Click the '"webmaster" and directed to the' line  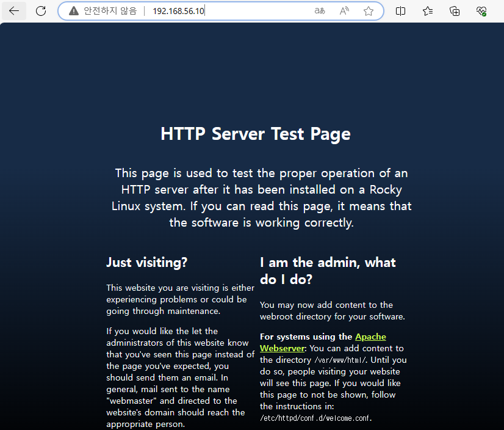(171, 401)
